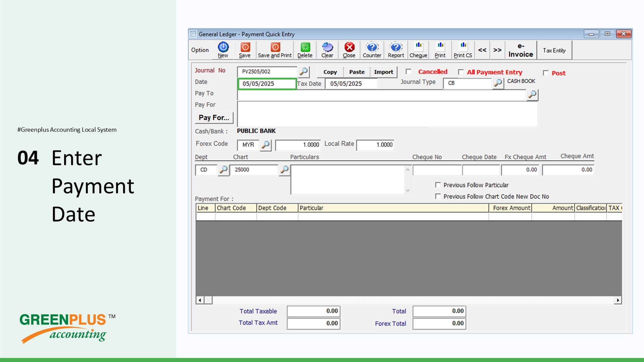Click grid horizontal scrollbar left arrow
Screen dimensions: 644x362
coord(200,300)
